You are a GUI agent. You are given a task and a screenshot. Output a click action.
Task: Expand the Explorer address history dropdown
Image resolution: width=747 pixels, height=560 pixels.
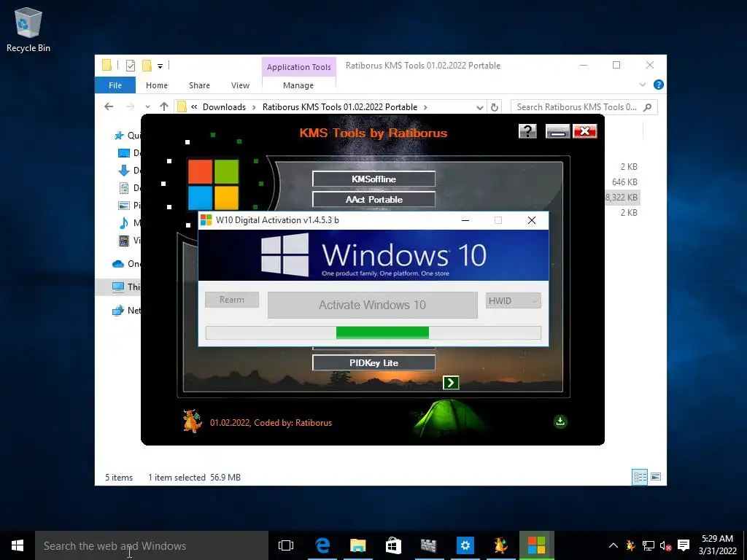(480, 107)
